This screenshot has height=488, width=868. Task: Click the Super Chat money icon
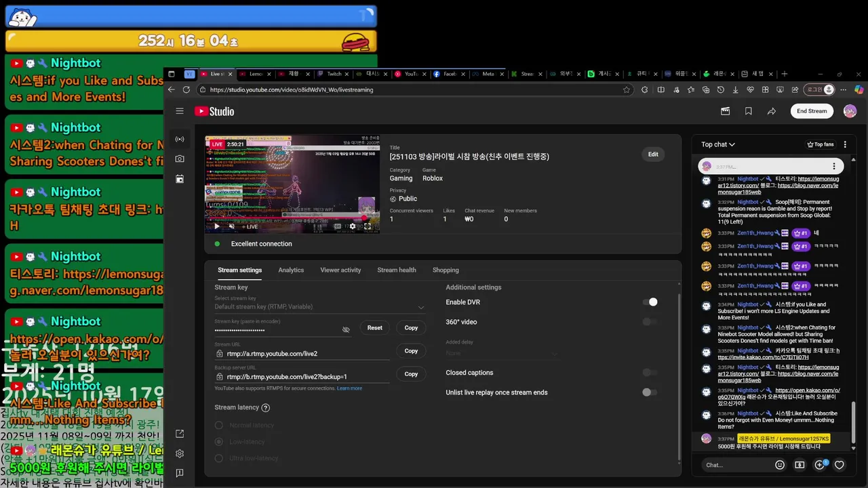point(800,465)
